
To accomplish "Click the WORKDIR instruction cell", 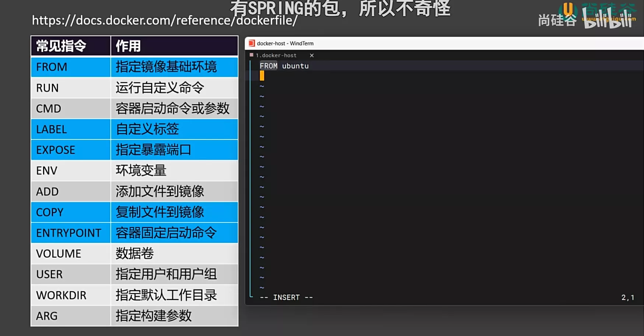I will click(x=71, y=295).
